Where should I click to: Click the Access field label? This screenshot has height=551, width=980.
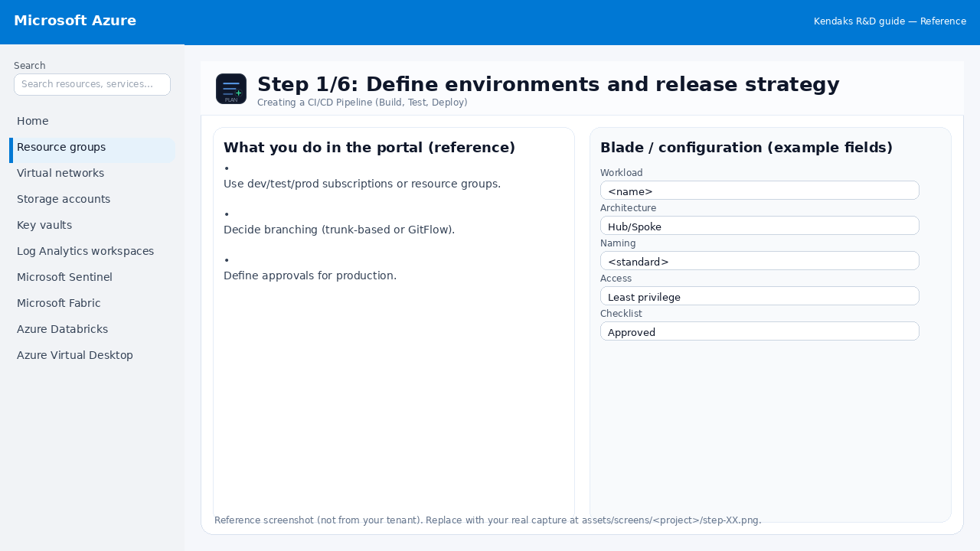click(616, 279)
